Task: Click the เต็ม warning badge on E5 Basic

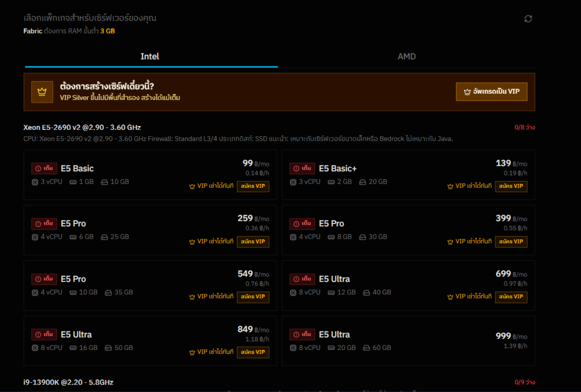Action: (44, 168)
